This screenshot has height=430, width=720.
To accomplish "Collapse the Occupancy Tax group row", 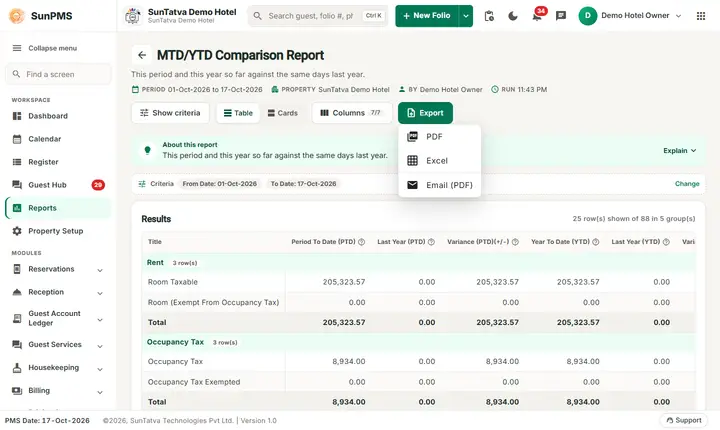I will [x=418, y=342].
